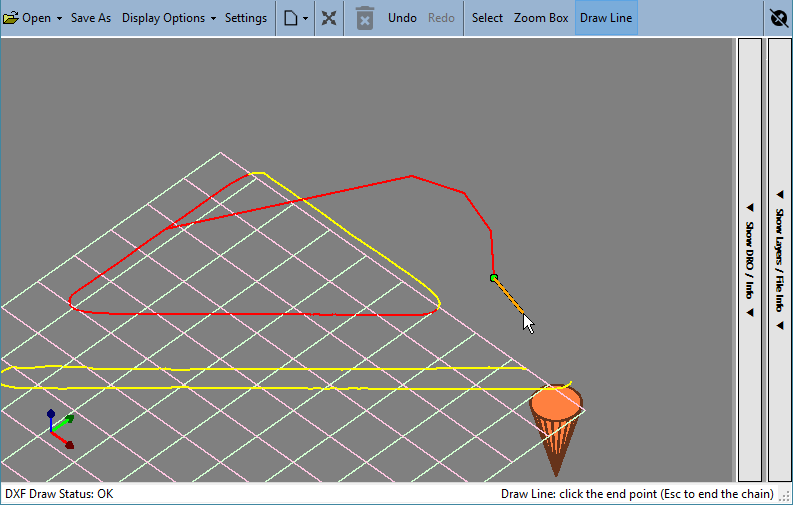The image size is (793, 505).
Task: Click the resize grip in status bar corner
Action: click(x=785, y=497)
